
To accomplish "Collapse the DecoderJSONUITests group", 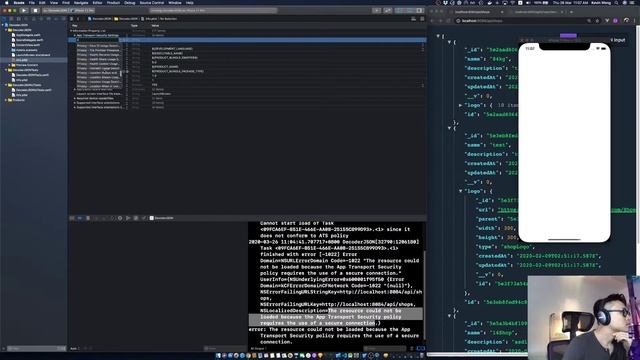I will (x=6, y=85).
